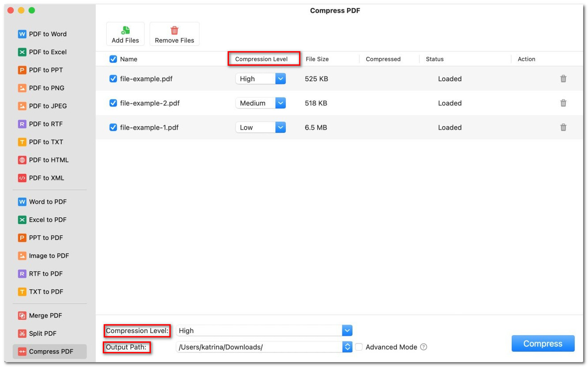
Task: Delete file-example-1.pdf using its trash icon
Action: pyautogui.click(x=563, y=127)
